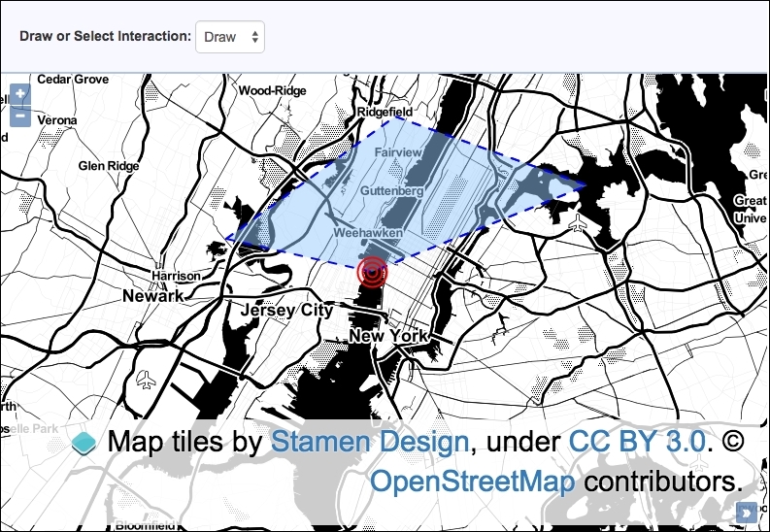This screenshot has width=770, height=532.
Task: Click the red concentric target marker
Action: point(372,272)
